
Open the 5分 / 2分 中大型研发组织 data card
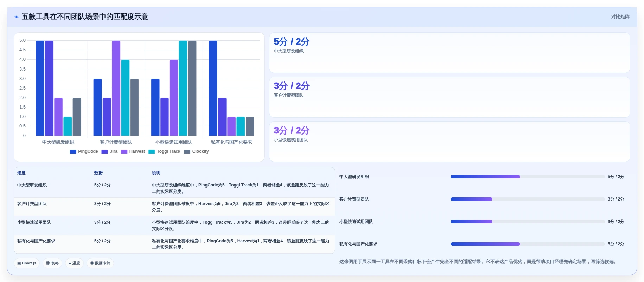pos(449,53)
